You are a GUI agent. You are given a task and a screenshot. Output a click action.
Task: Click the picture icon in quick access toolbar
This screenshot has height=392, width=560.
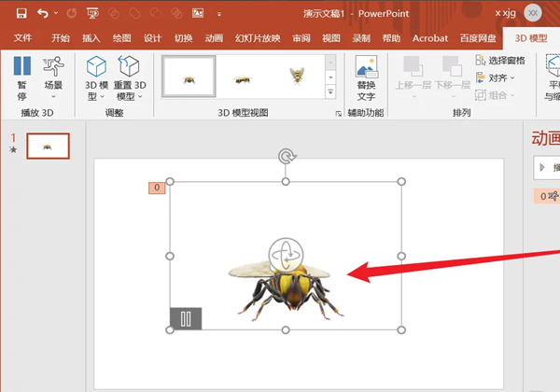click(x=198, y=14)
